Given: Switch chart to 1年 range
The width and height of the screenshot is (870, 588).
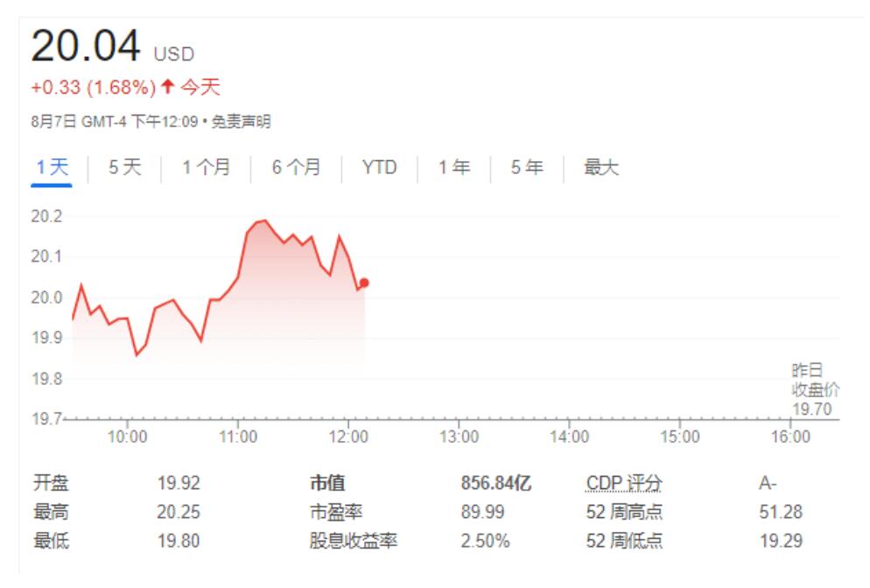Looking at the screenshot, I should [x=454, y=167].
